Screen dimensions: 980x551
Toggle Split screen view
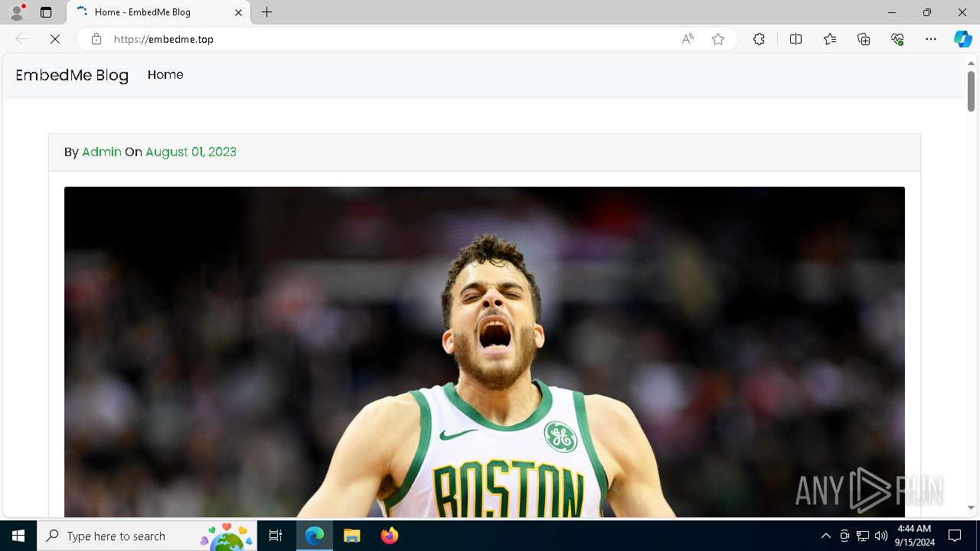(795, 39)
